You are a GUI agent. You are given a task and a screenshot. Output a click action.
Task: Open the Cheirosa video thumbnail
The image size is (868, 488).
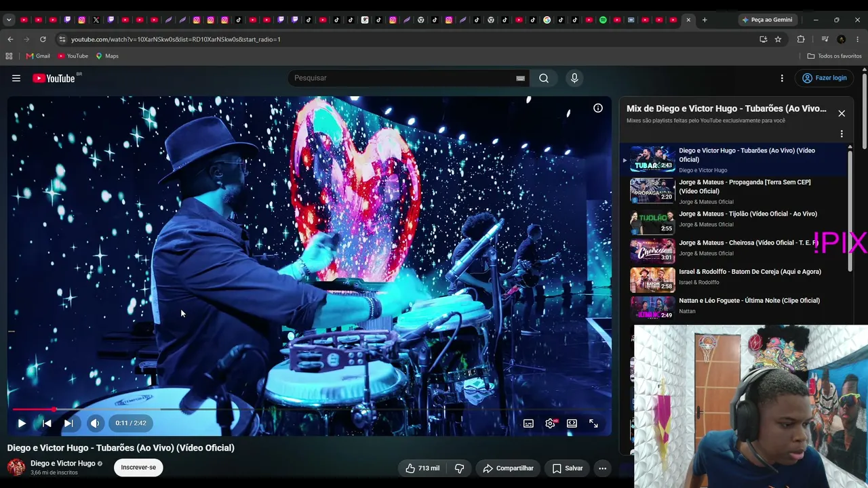[x=652, y=251]
